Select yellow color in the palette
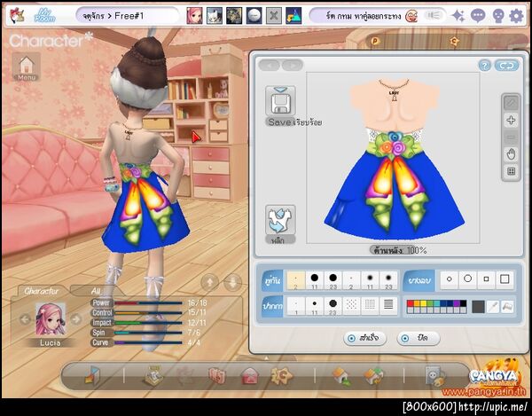This screenshot has height=416, width=532. point(424,303)
